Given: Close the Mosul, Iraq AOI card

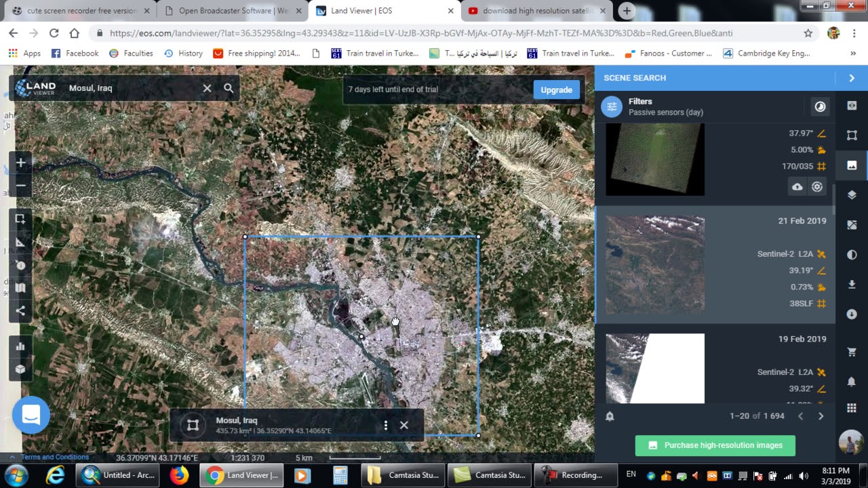Looking at the screenshot, I should coord(404,425).
